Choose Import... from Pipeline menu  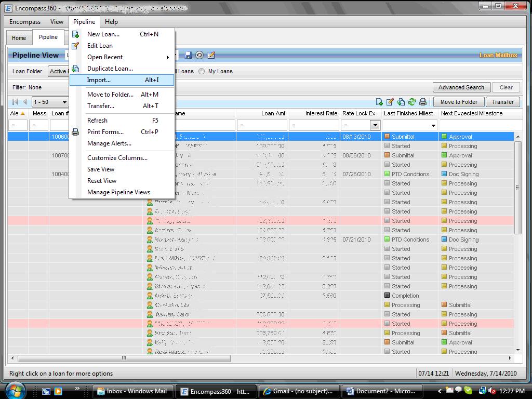(122, 80)
